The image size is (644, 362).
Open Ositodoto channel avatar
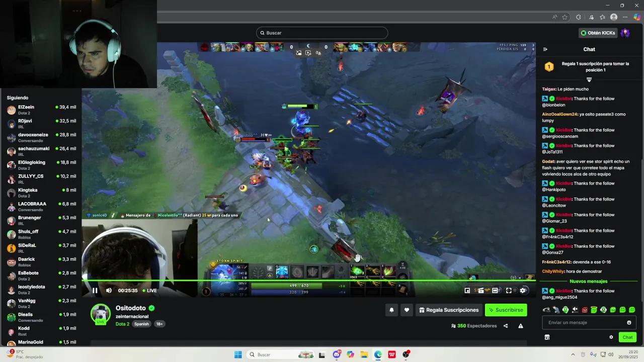click(x=101, y=314)
